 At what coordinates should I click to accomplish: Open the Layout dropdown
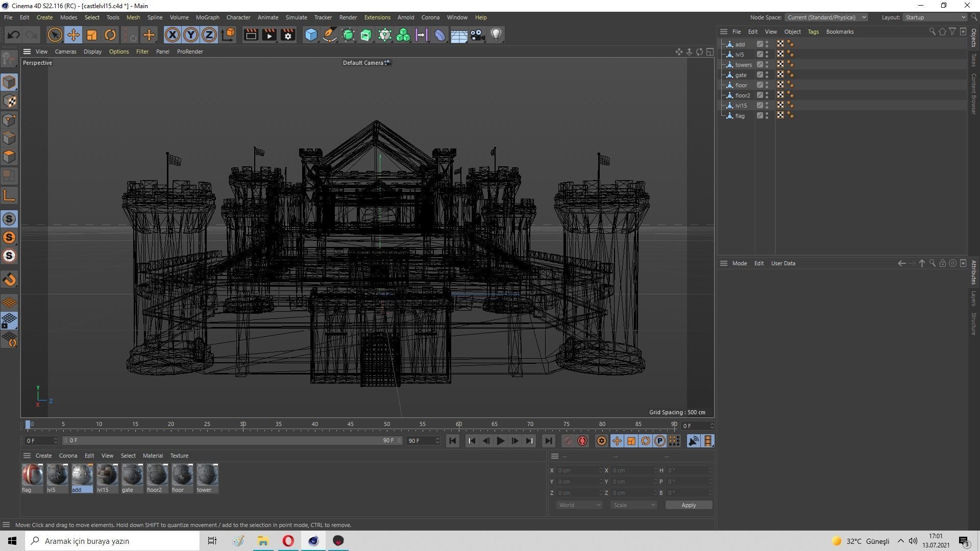(935, 17)
